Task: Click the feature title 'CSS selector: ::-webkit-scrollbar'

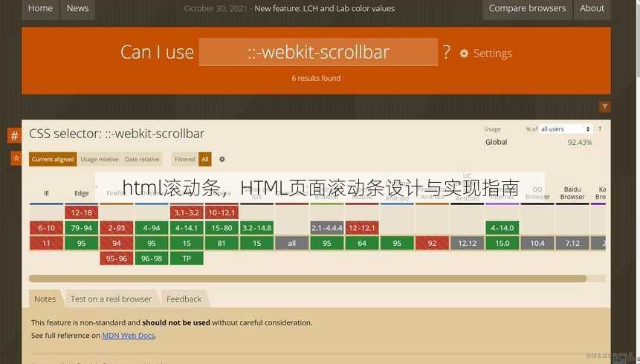Action: [x=117, y=134]
